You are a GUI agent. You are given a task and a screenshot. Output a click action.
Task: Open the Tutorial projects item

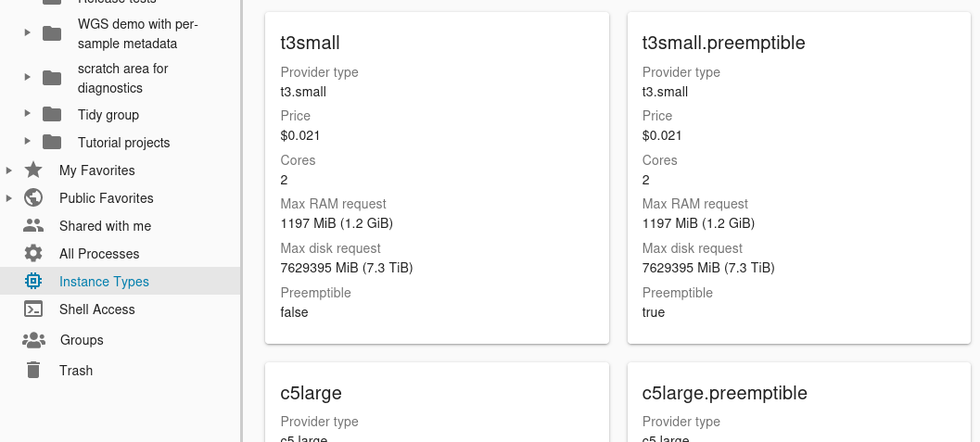123,143
